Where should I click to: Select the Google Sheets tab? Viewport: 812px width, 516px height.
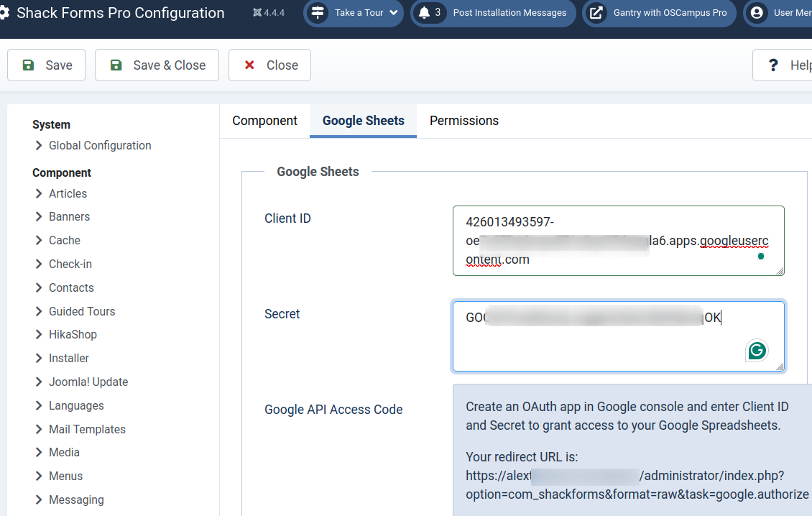pyautogui.click(x=363, y=121)
